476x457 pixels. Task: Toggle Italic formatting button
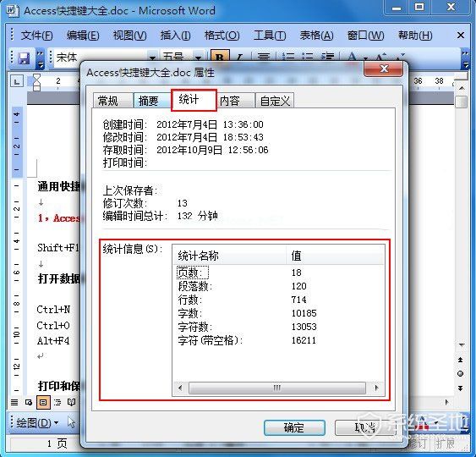tap(240, 58)
